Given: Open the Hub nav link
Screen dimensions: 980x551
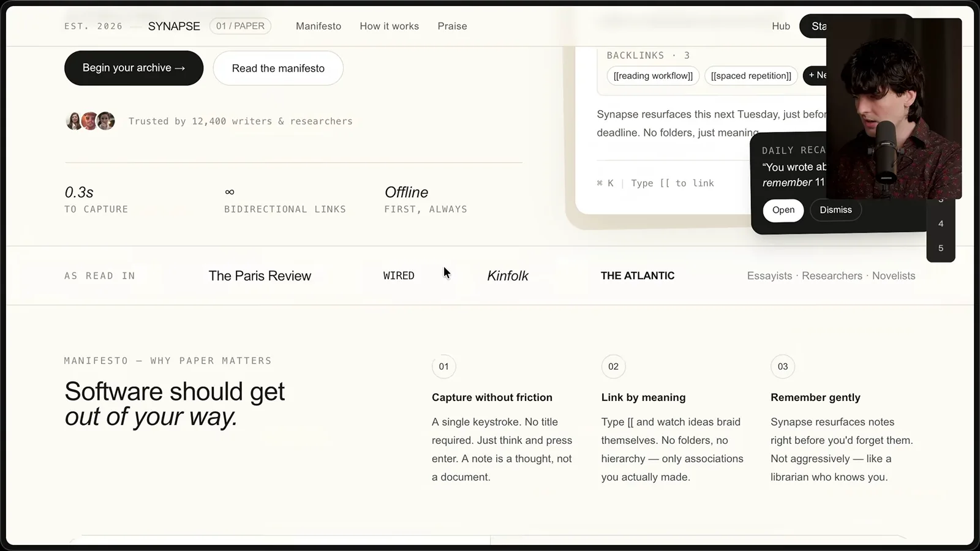Looking at the screenshot, I should pyautogui.click(x=781, y=26).
